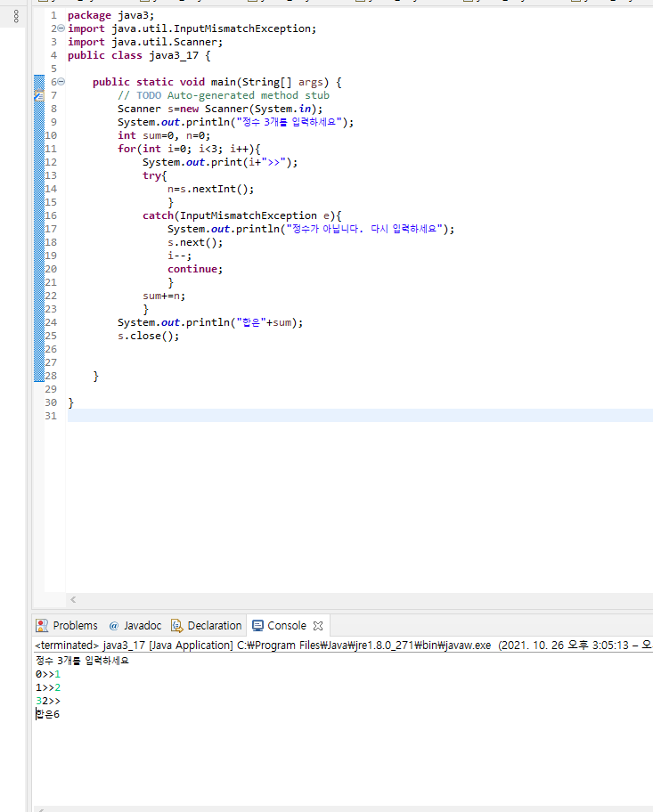This screenshot has width=653, height=812.
Task: Click the Problems view icon
Action: (x=42, y=626)
